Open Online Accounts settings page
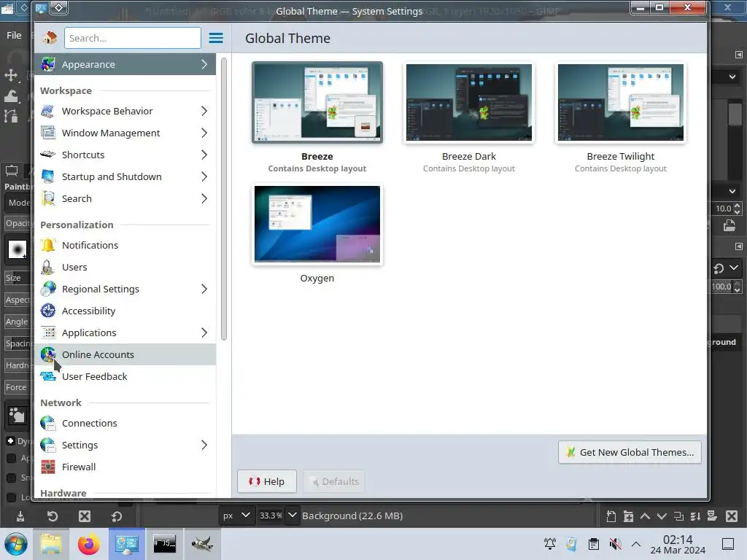Image resolution: width=747 pixels, height=560 pixels. [125, 355]
